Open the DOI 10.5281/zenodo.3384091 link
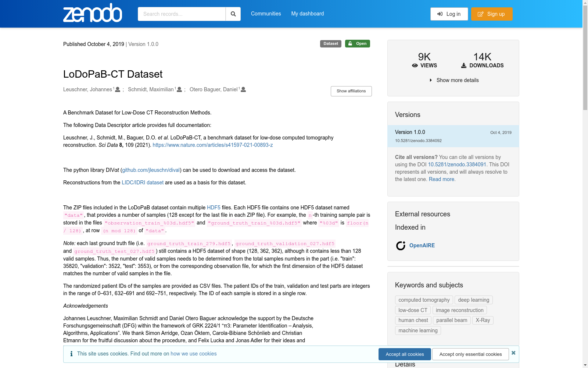This screenshot has height=368, width=588. point(457,164)
